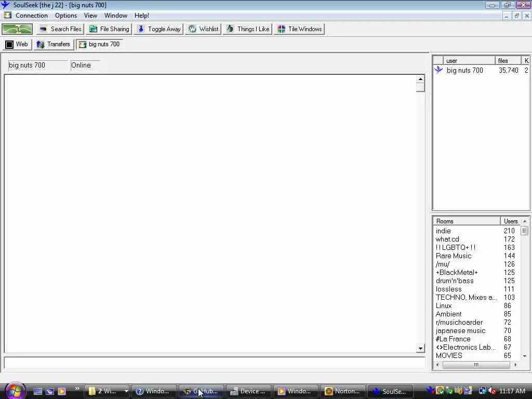The height and width of the screenshot is (399, 532).
Task: Click the taskbar clock showing 11:17 AM
Action: pos(512,391)
